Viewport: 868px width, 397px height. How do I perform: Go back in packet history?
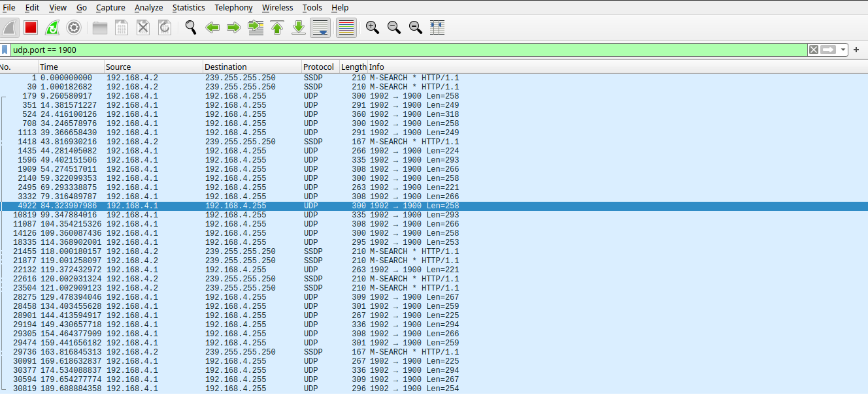tap(212, 27)
